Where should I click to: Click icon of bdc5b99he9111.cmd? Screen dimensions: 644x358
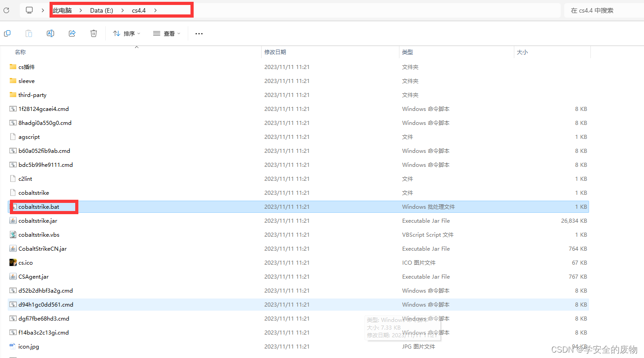[x=13, y=165]
